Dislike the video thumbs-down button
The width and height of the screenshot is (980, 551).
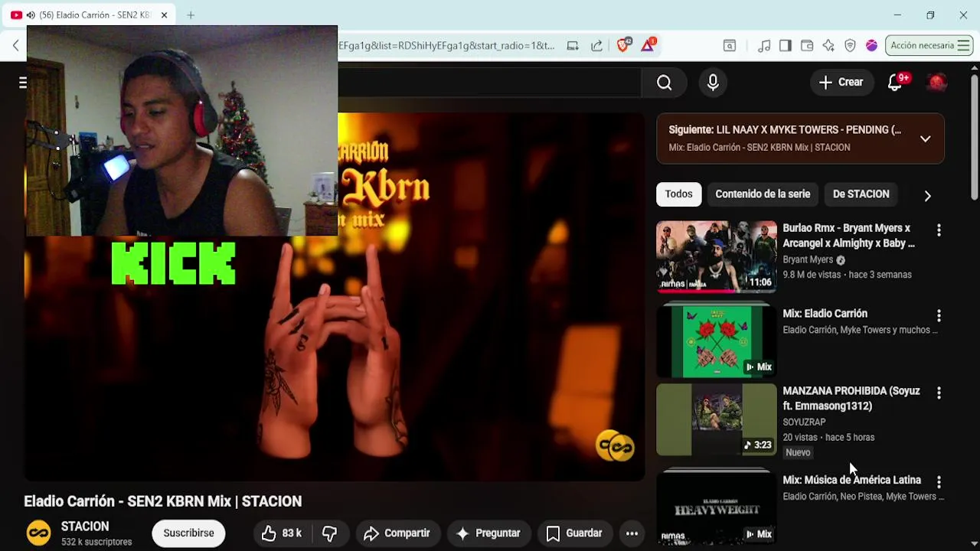tap(329, 533)
